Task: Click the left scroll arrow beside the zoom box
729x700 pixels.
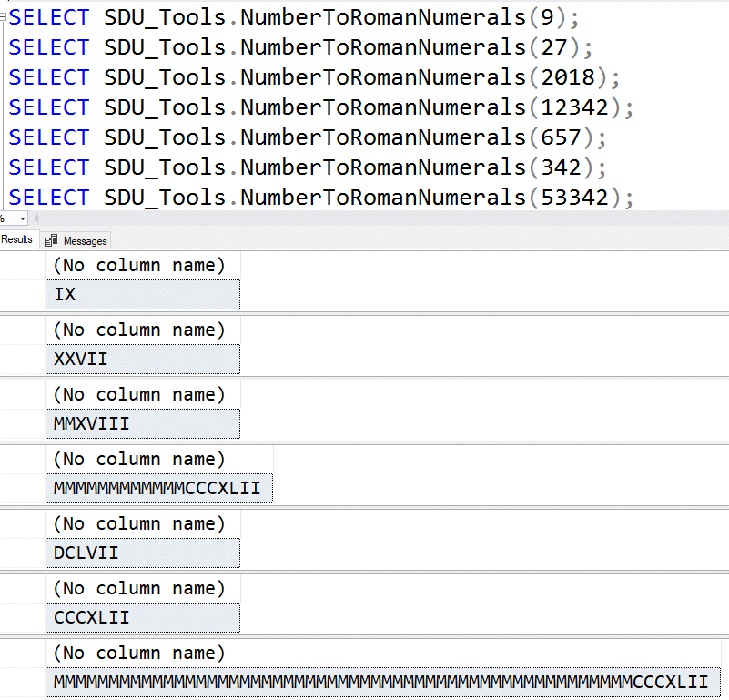Action: pyautogui.click(x=35, y=218)
